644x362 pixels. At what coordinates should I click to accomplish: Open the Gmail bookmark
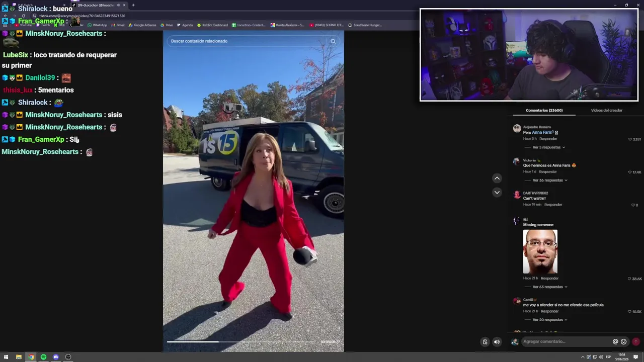(x=118, y=25)
